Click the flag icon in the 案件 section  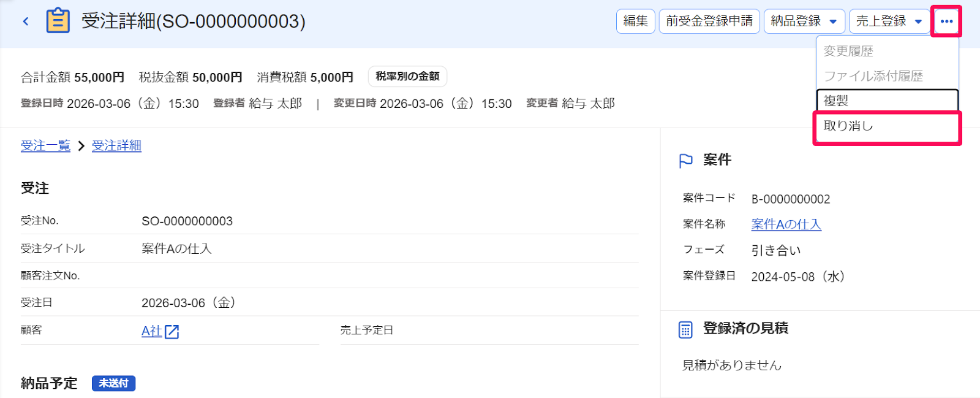coord(686,161)
